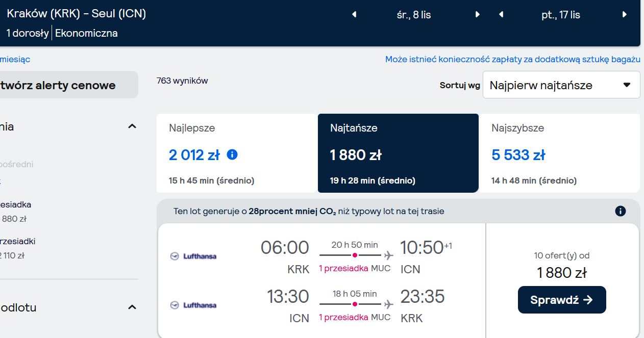The width and height of the screenshot is (644, 338).
Task: Go to previous return date before pt., 17 lis
Action: [x=501, y=15]
